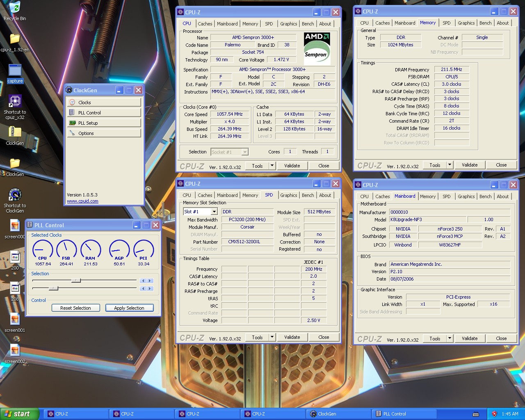
Task: Click the Part Number CMX512-3200XL field
Action: [x=247, y=242]
